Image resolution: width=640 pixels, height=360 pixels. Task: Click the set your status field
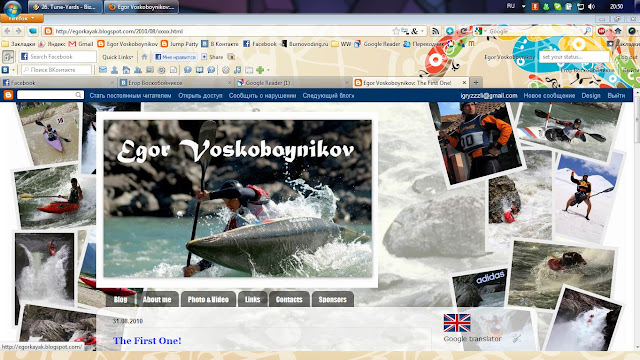pos(574,57)
